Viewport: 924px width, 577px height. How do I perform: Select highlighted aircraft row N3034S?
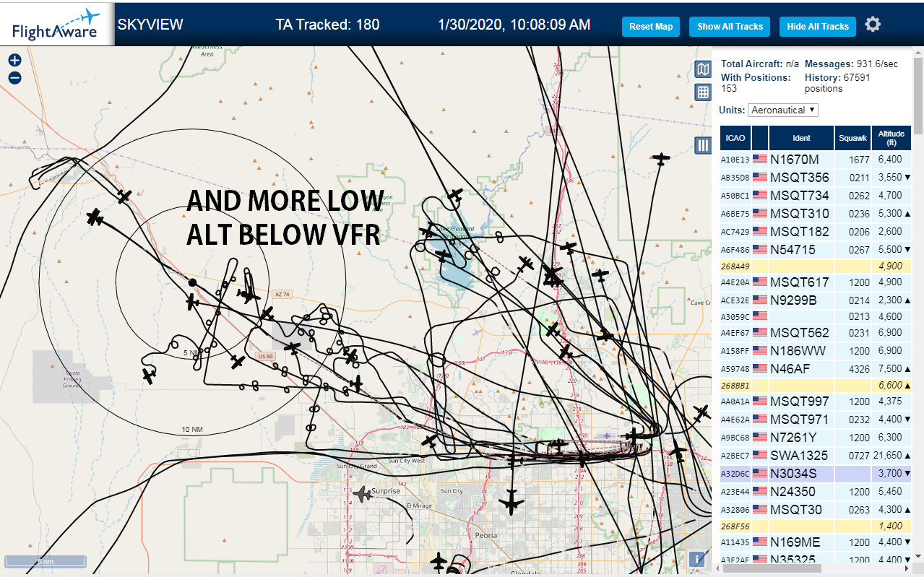tap(816, 474)
